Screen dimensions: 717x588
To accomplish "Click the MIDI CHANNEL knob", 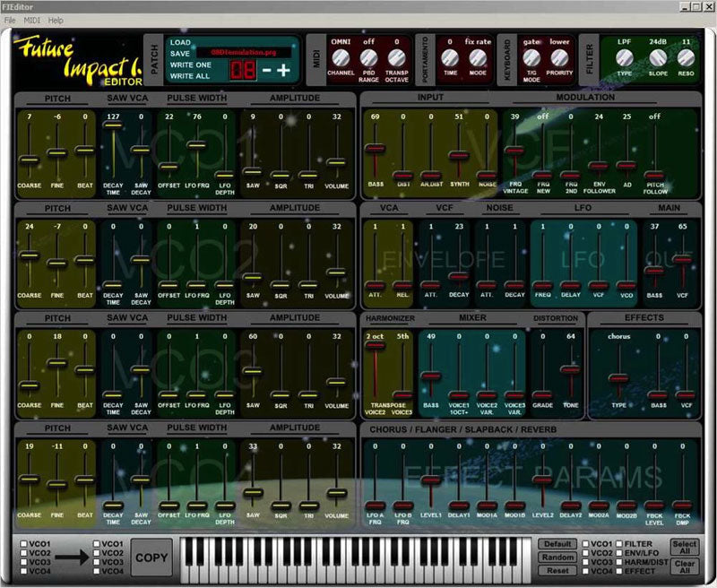I will click(341, 58).
